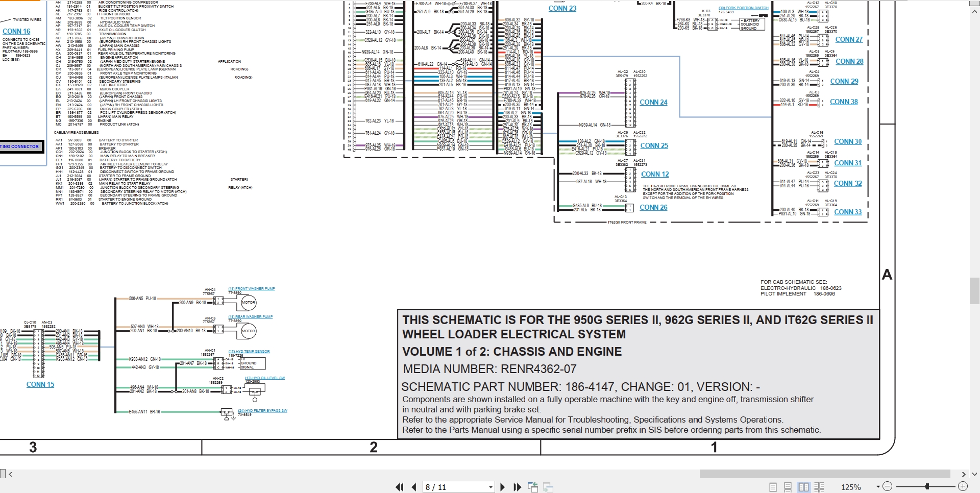Toggle facing pages layout
The height and width of the screenshot is (493, 980).
803,487
